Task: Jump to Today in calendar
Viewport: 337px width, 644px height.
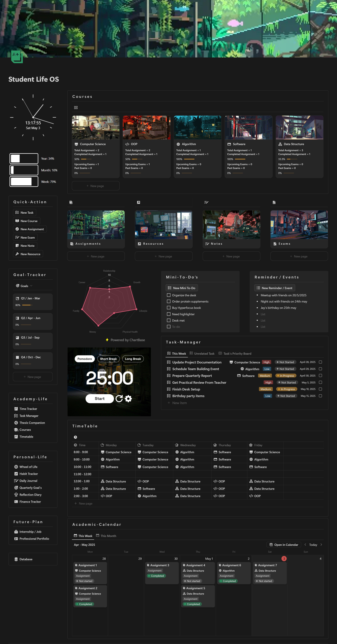Action: tap(313, 545)
